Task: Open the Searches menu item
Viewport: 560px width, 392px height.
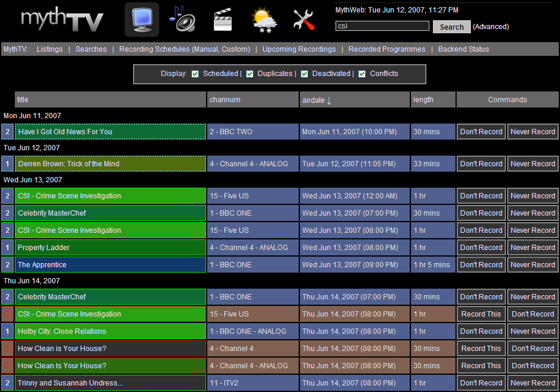Action: [x=91, y=49]
